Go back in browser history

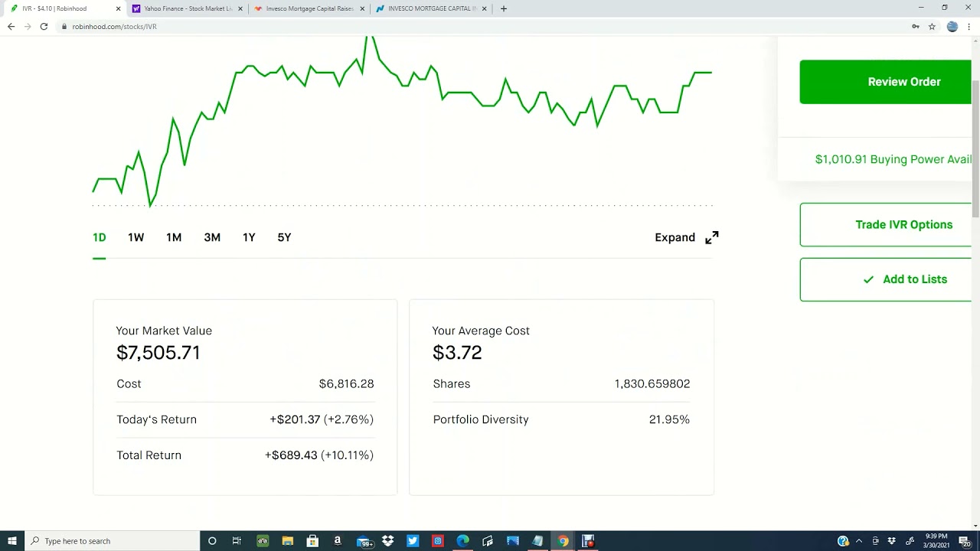(x=11, y=27)
